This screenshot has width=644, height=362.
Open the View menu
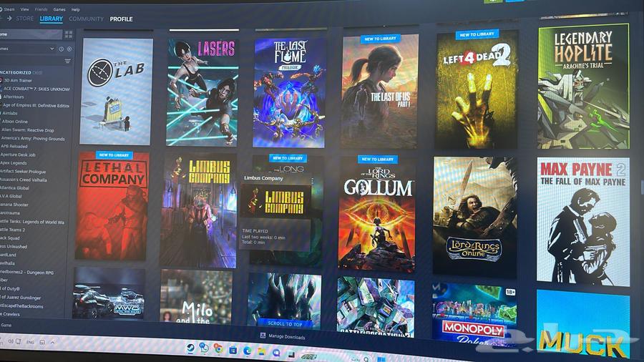point(24,9)
